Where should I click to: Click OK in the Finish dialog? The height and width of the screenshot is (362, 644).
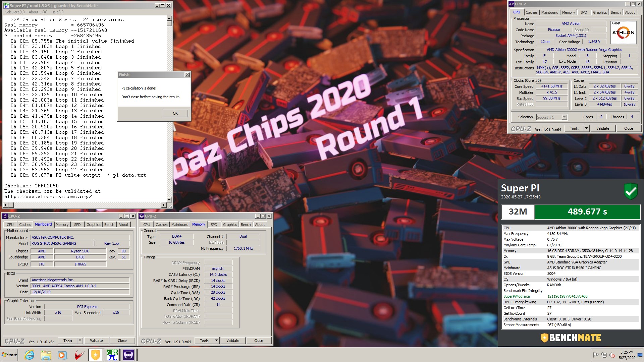175,113
